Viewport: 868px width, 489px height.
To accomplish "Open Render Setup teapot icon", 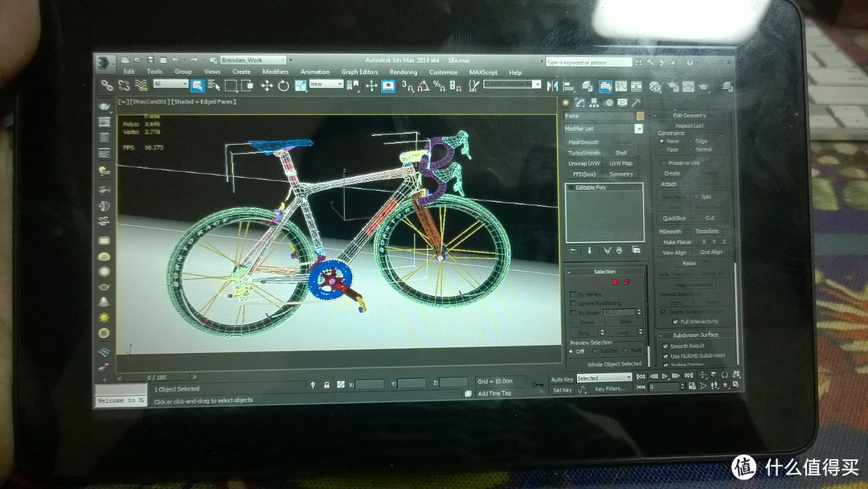I will pos(673,87).
